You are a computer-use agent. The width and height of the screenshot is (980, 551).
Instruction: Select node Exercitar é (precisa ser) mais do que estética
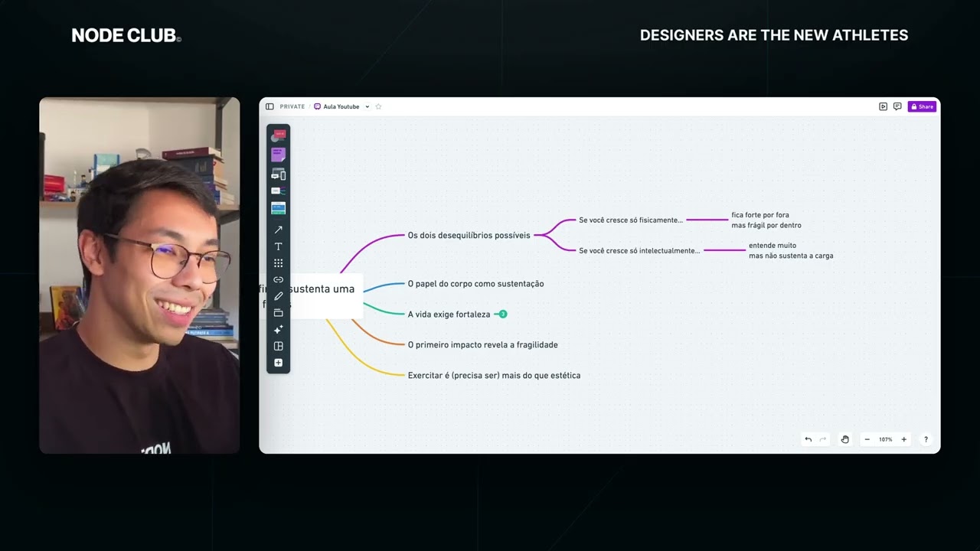(494, 376)
